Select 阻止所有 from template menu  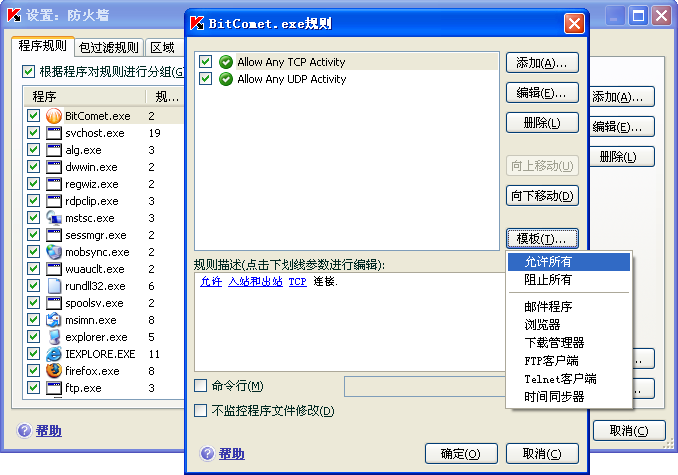pyautogui.click(x=569, y=280)
